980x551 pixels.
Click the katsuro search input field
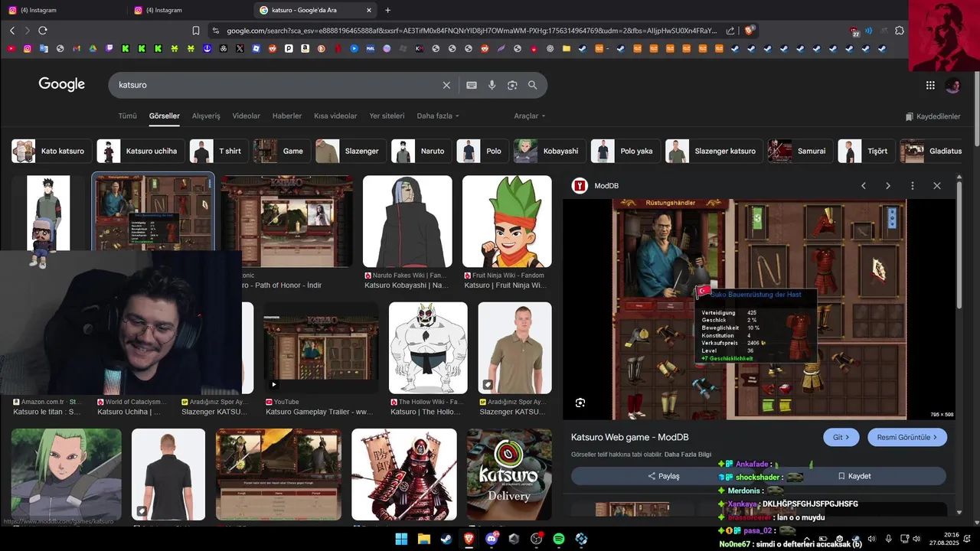(276, 85)
